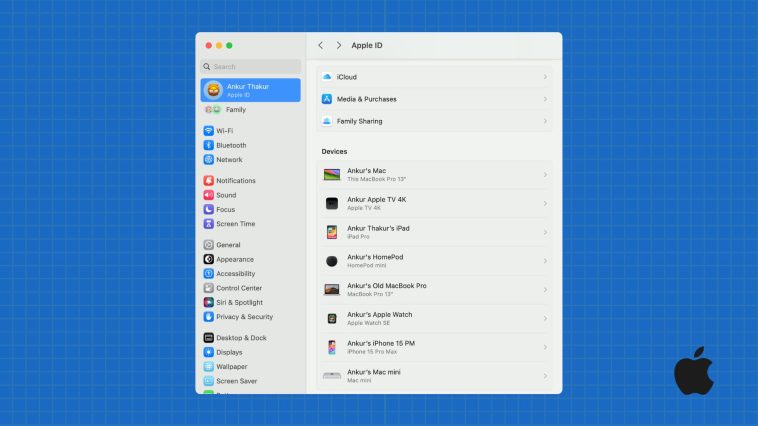This screenshot has height=426, width=758.
Task: Open 'General' text label in sidebar
Action: pos(228,245)
